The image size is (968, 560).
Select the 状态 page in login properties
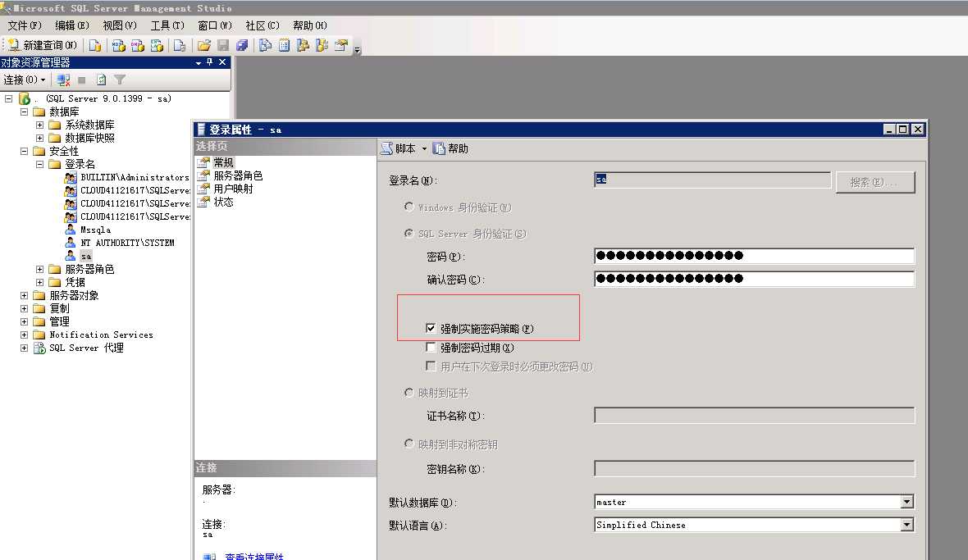pyautogui.click(x=223, y=203)
